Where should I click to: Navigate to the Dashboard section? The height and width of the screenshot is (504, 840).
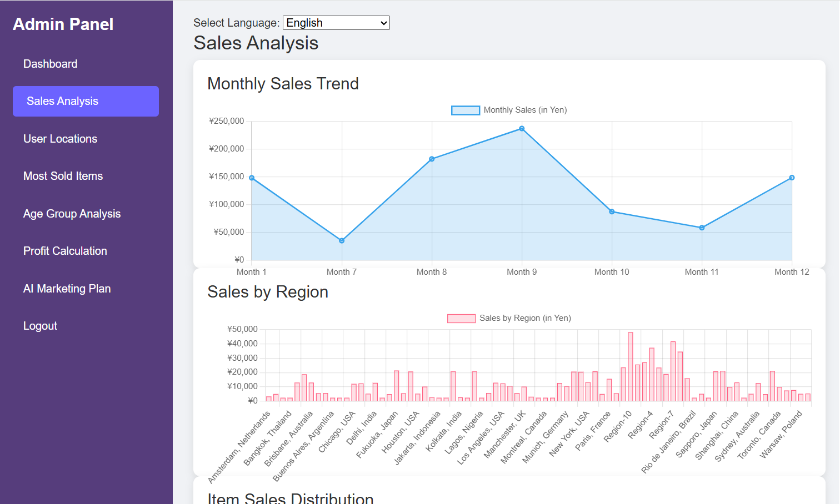point(50,64)
